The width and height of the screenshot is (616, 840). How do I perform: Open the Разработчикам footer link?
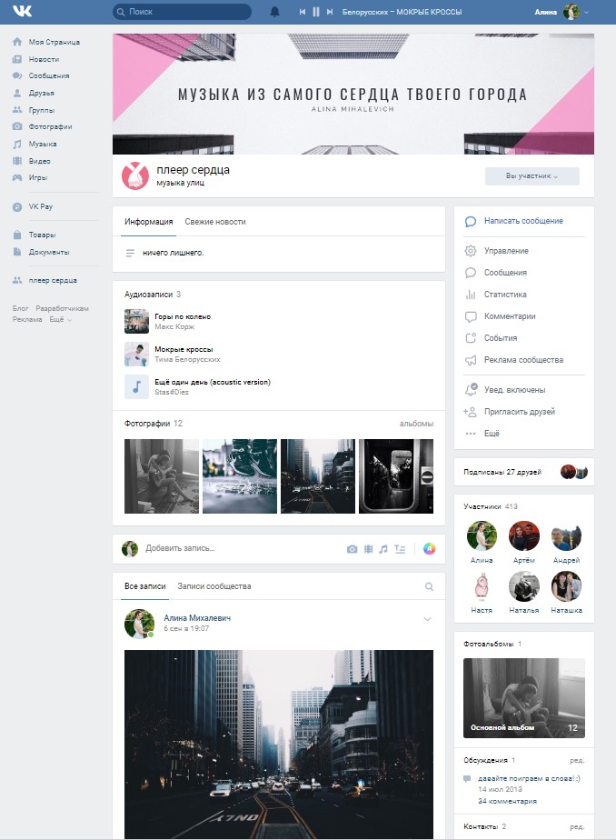(62, 308)
